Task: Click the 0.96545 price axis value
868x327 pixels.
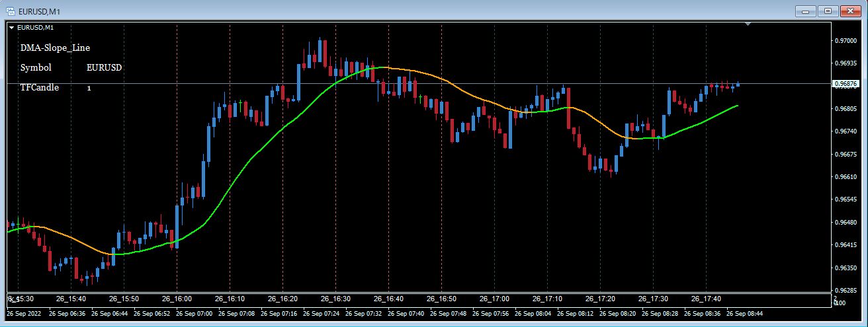Action: [846, 200]
